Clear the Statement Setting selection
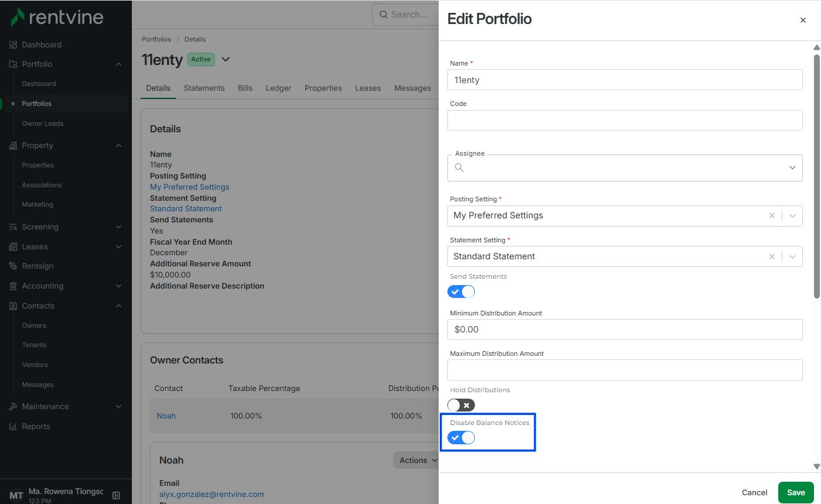 pos(772,256)
